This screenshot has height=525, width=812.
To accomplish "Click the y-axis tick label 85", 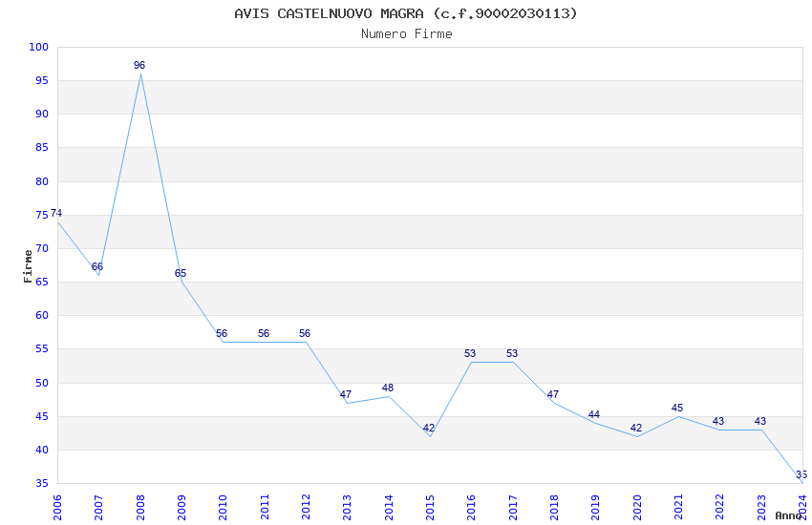I will pos(42,148).
